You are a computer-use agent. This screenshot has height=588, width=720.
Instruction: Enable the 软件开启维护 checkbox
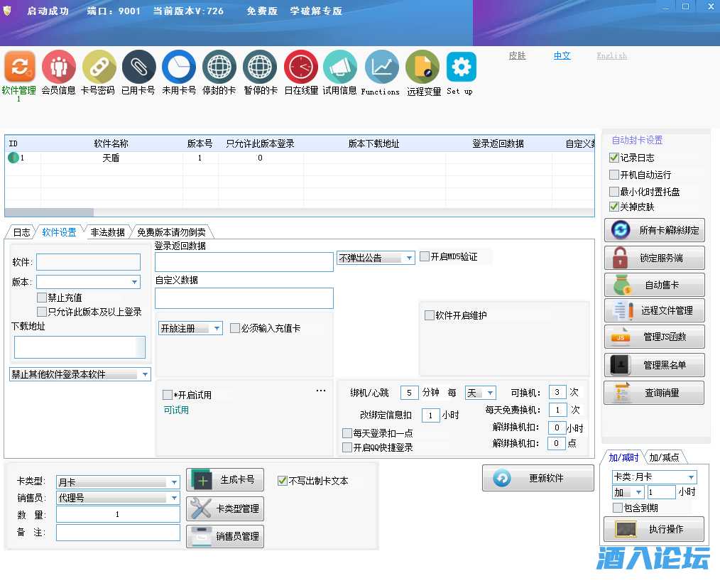pyautogui.click(x=429, y=315)
